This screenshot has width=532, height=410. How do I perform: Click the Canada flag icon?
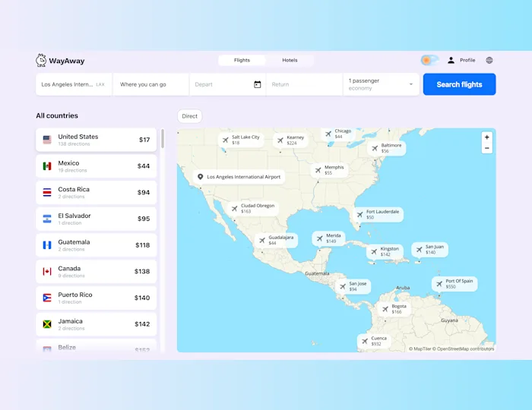tap(47, 271)
